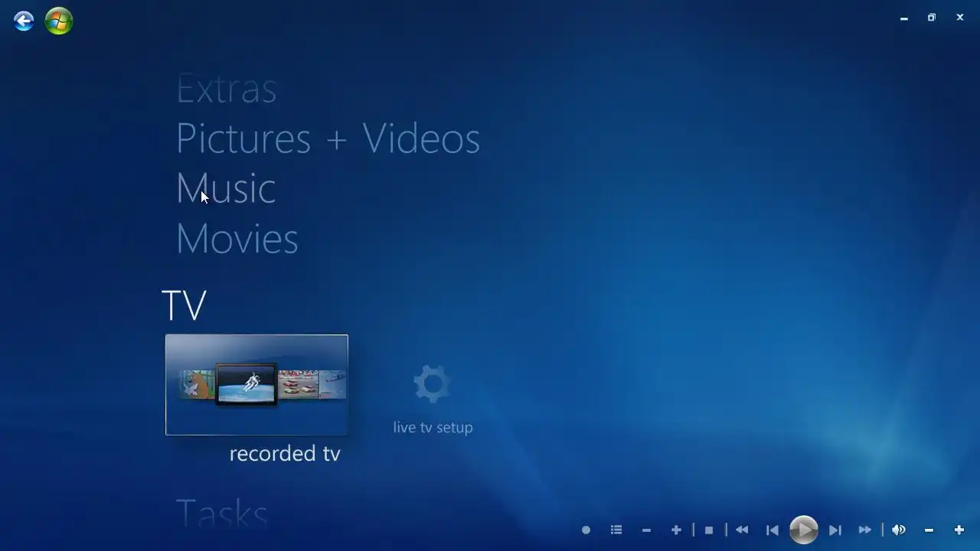Skip to previous track button
This screenshot has width=980, height=551.
coord(773,530)
